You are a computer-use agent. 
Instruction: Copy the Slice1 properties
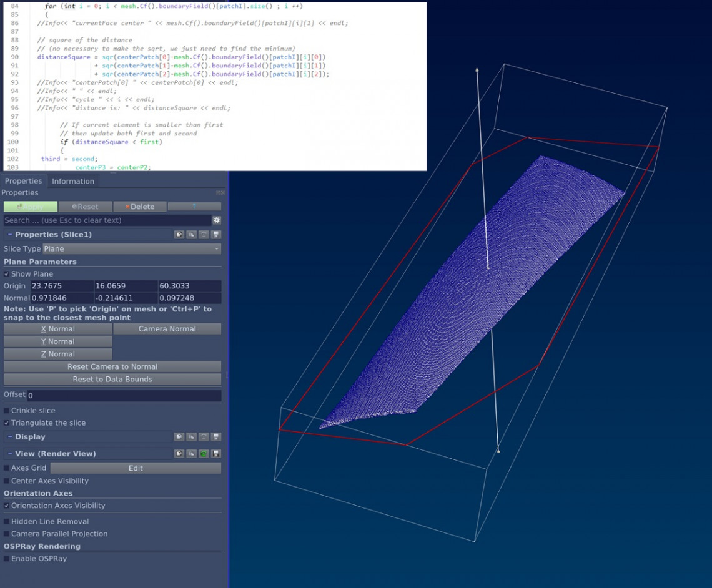point(179,235)
